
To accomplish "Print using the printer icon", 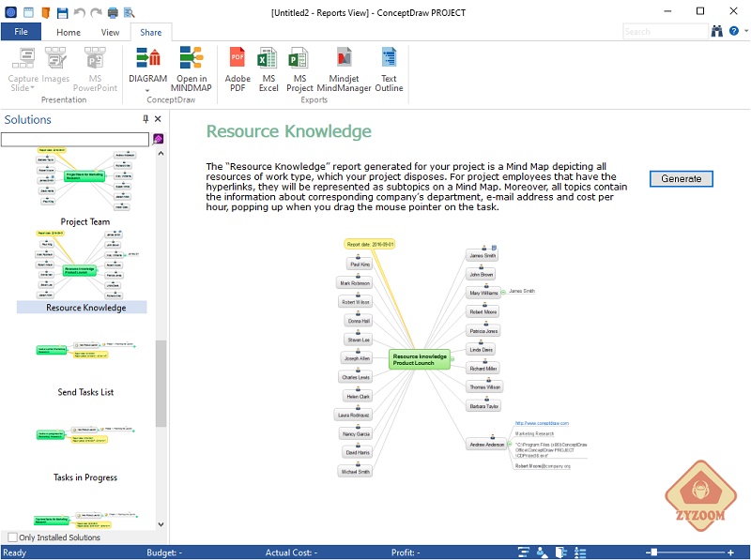I will 113,13.
